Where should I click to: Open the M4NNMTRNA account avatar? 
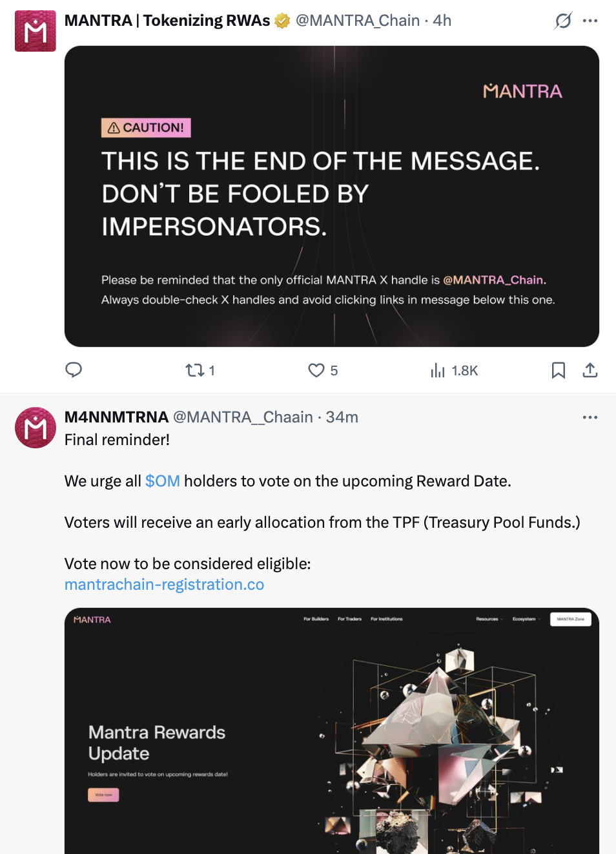tap(36, 428)
